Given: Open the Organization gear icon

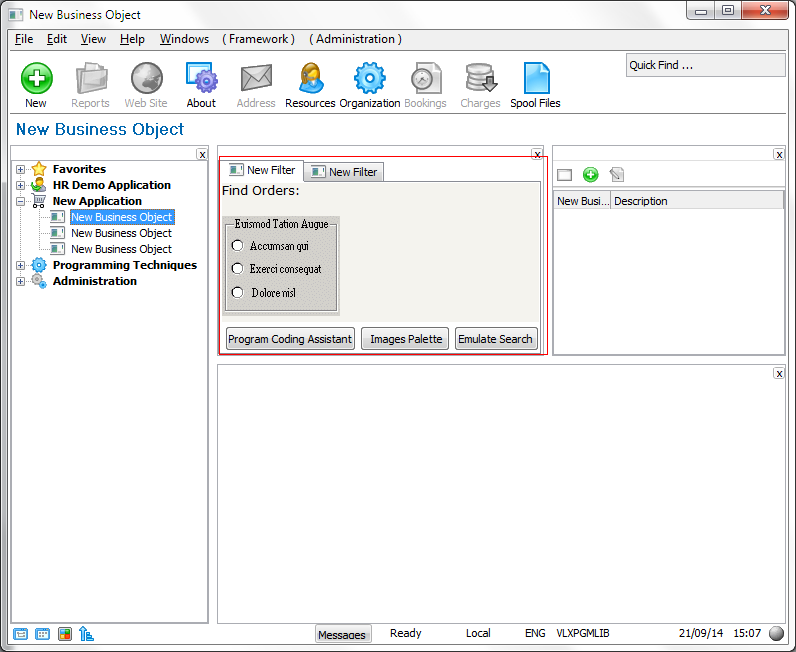Looking at the screenshot, I should (370, 78).
